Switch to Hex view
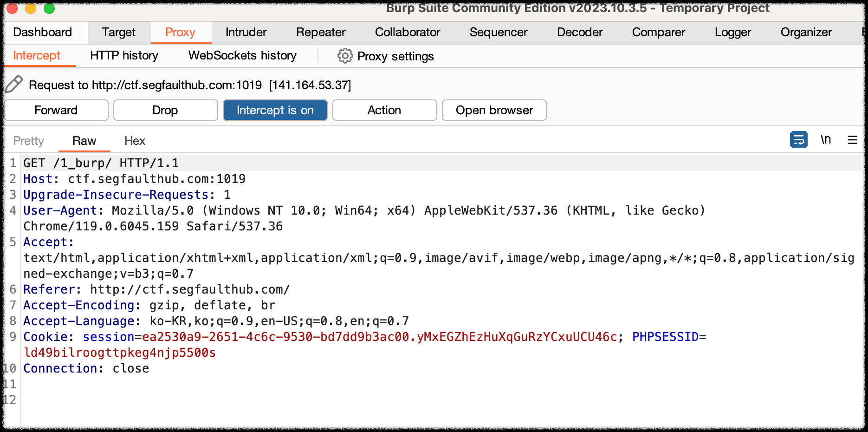868x432 pixels. point(135,141)
